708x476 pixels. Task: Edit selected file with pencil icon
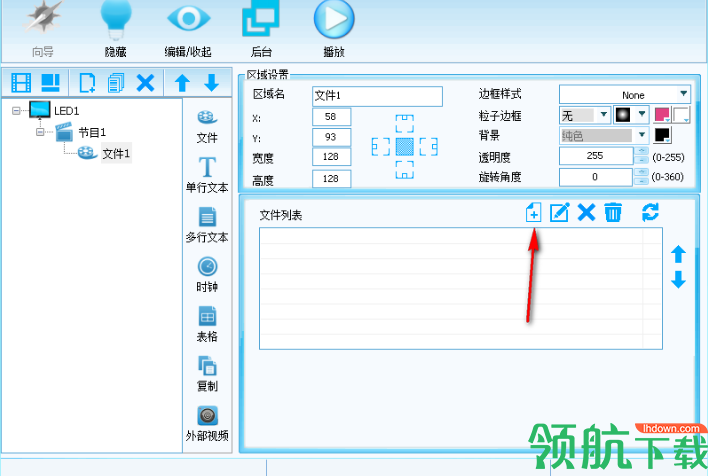click(559, 212)
